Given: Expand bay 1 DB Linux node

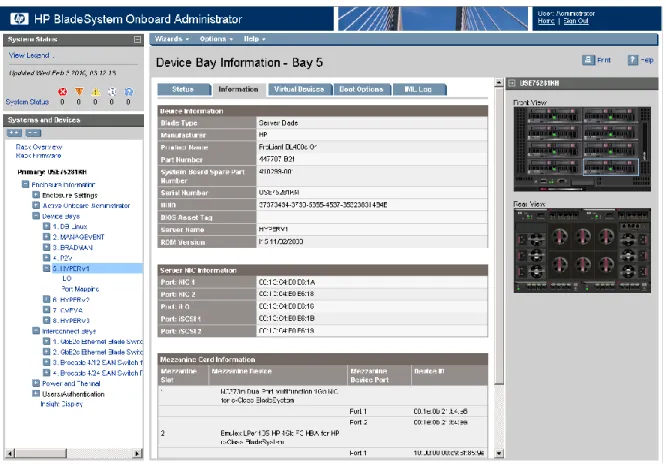Looking at the screenshot, I should coord(46,226).
